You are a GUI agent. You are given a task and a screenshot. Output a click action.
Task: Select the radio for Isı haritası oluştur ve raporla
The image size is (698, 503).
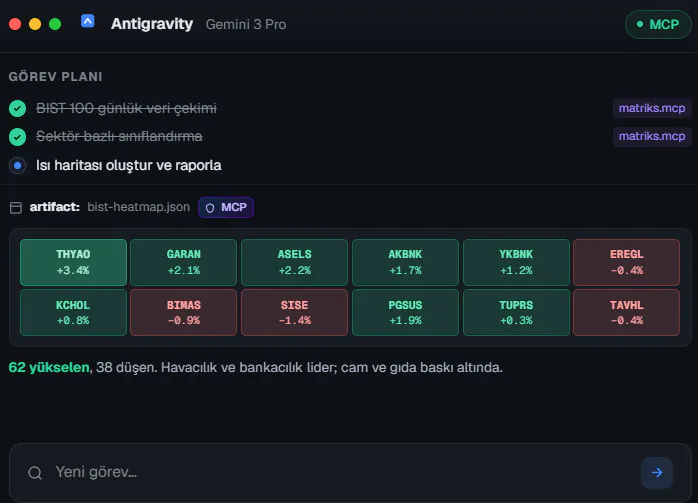coord(17,166)
